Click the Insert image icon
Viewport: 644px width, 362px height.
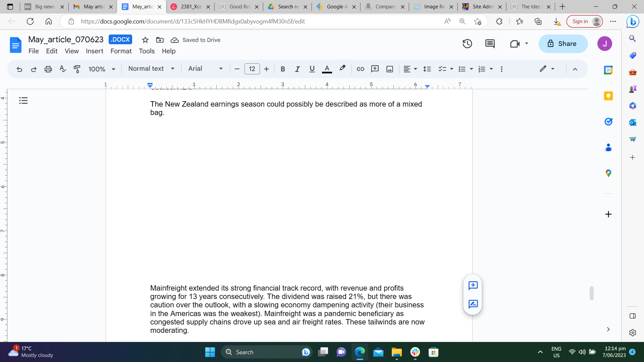389,69
